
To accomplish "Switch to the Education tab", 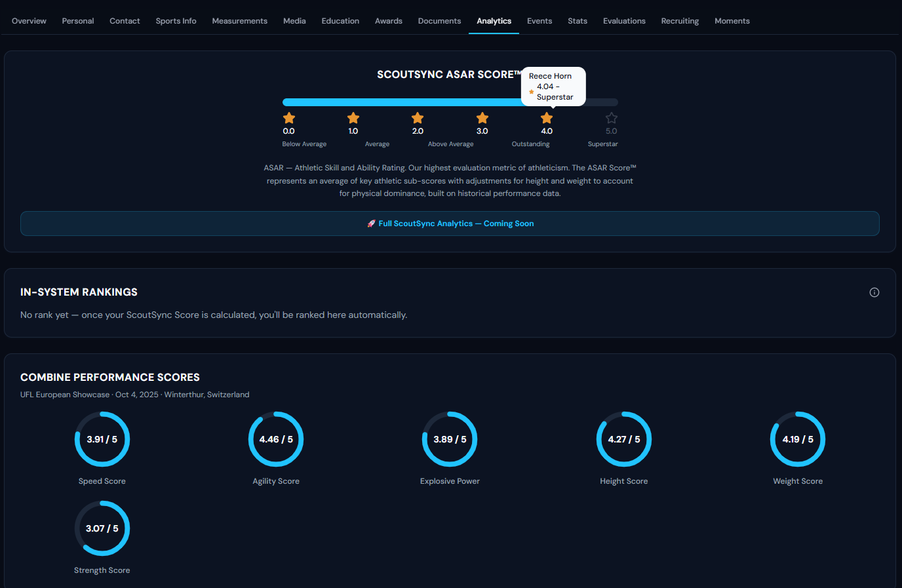I will pos(340,21).
